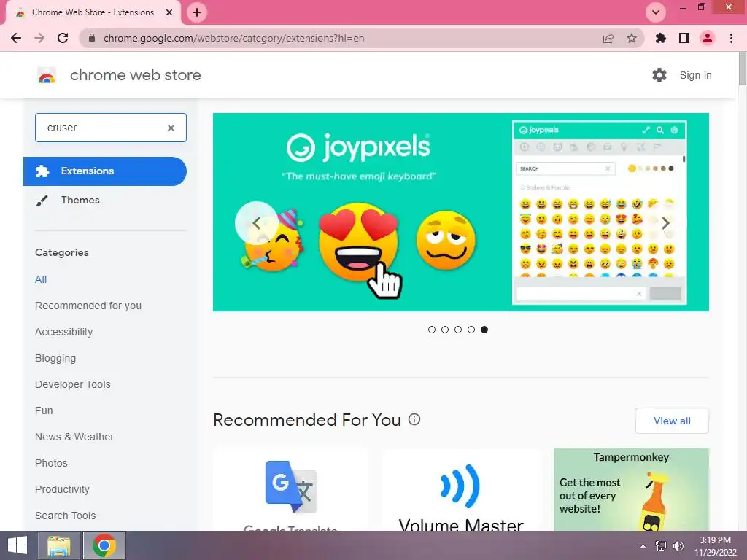
Task: Clear the search box text
Action: 171,128
